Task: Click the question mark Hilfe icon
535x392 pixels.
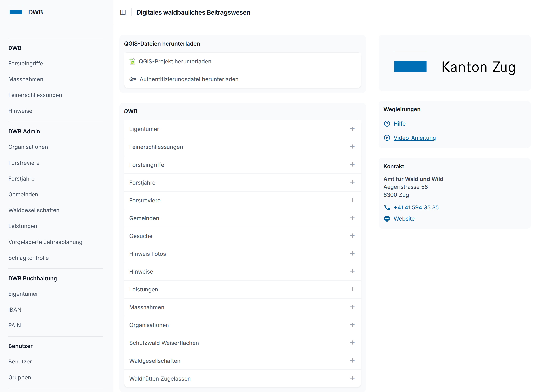Action: 387,124
